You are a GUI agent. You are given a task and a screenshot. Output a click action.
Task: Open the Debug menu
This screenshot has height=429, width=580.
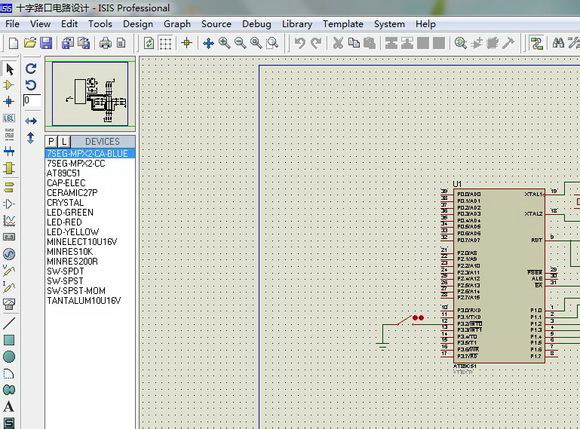[256, 24]
